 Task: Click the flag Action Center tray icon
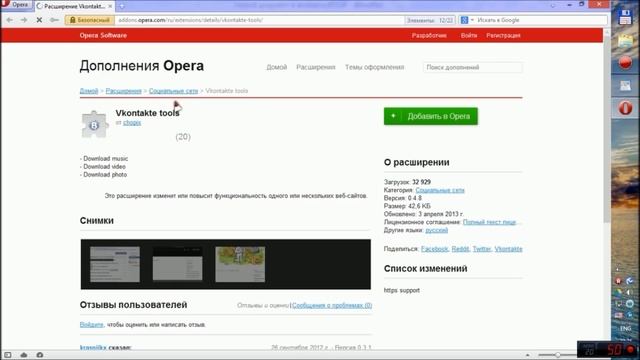[619, 315]
